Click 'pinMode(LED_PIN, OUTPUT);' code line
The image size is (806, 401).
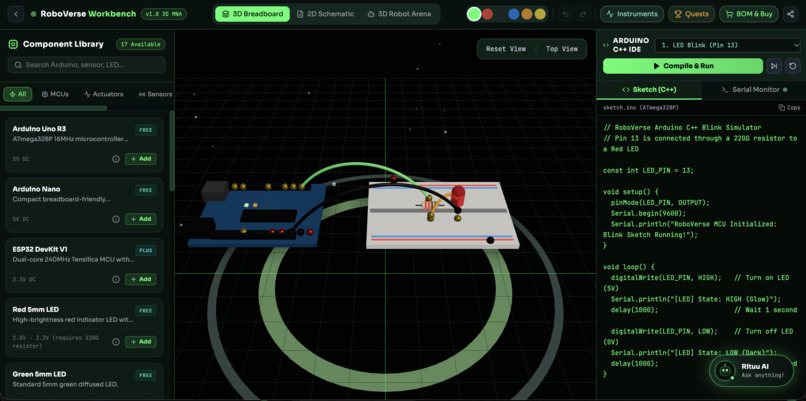(x=660, y=202)
